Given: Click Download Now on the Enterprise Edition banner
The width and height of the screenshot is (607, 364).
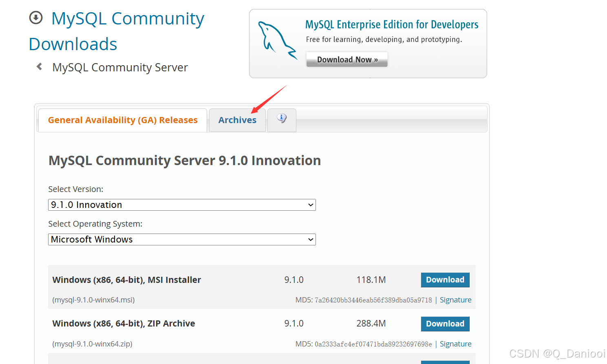Looking at the screenshot, I should tap(347, 59).
